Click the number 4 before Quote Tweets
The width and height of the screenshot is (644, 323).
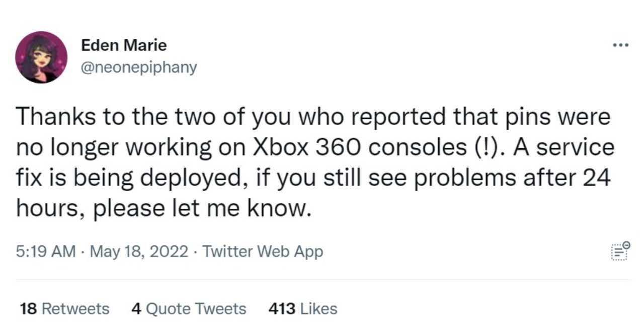(136, 308)
